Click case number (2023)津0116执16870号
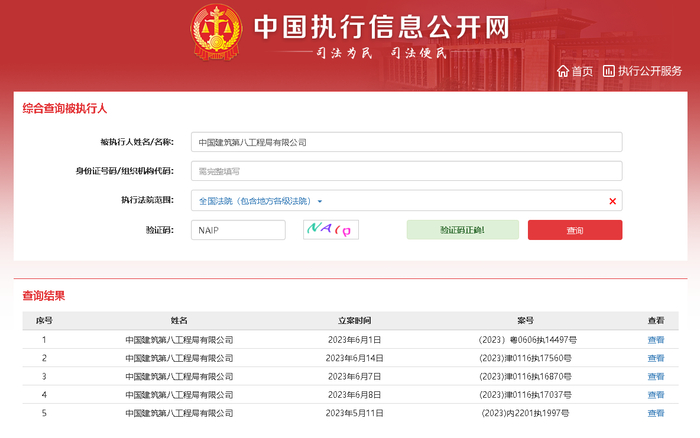Viewport: 700px width, 438px height. point(525,376)
